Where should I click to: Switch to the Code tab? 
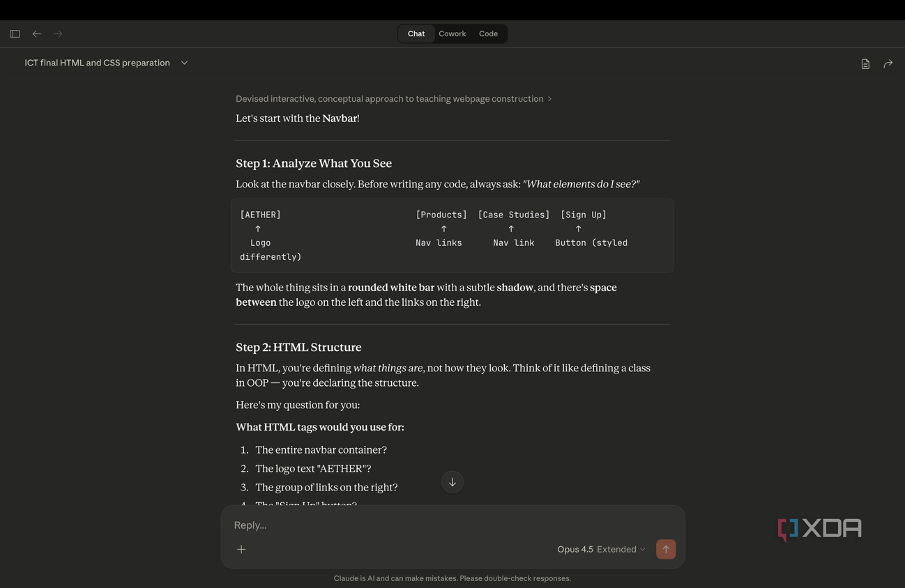pos(489,33)
